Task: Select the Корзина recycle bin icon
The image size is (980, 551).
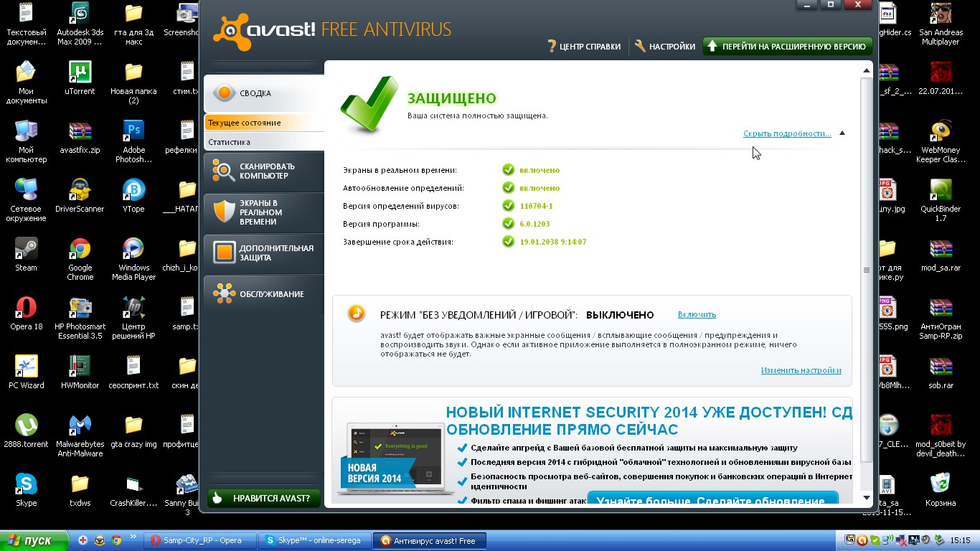Action: (x=941, y=489)
